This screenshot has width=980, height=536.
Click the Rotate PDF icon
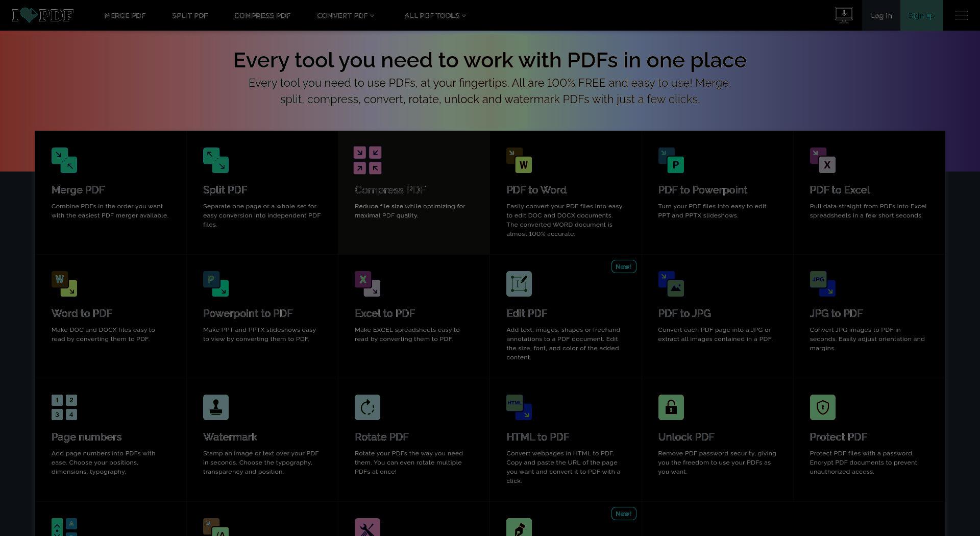(x=367, y=407)
